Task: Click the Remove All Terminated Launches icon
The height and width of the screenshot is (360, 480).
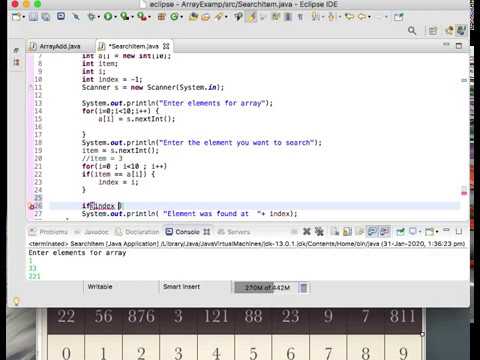Action: click(x=319, y=231)
